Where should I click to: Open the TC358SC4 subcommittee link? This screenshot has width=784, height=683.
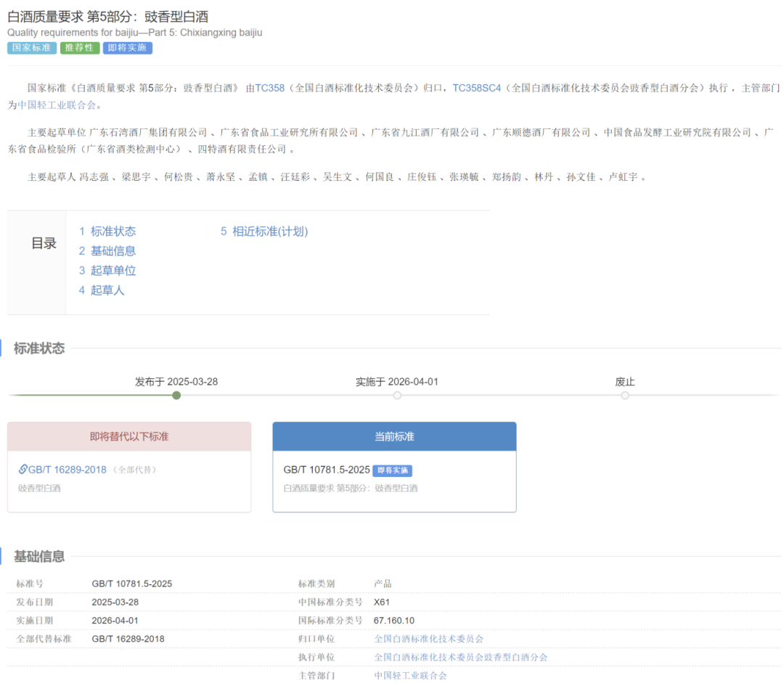(477, 88)
